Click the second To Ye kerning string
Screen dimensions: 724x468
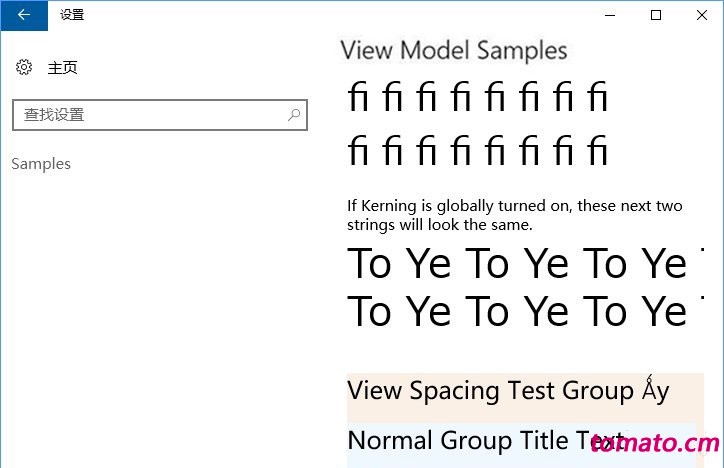tap(525, 311)
